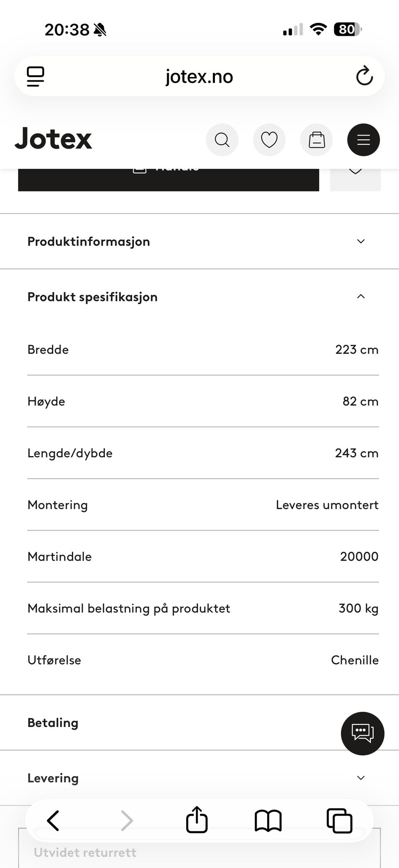Viewport: 399px width, 868px height.
Task: Open the hamburger menu button
Action: pos(364,140)
